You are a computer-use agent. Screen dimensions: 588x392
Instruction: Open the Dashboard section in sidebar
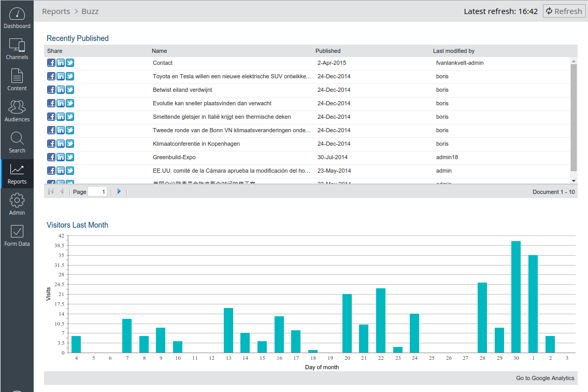click(17, 18)
